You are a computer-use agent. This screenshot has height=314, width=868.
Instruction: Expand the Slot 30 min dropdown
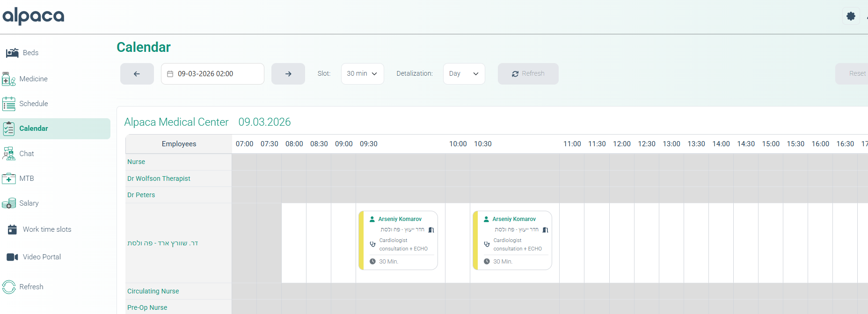(362, 74)
